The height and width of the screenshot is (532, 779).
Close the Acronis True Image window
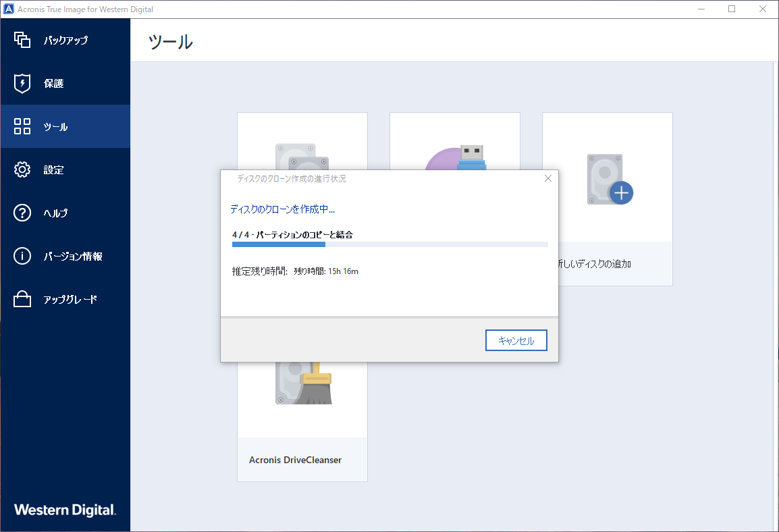(x=763, y=9)
